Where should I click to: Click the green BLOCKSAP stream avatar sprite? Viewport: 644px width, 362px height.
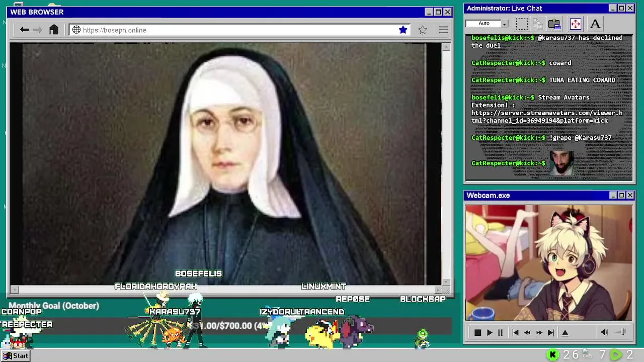click(422, 339)
